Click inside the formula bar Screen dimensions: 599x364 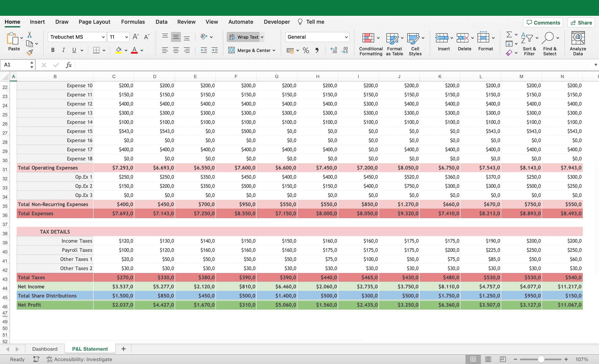coord(194,65)
